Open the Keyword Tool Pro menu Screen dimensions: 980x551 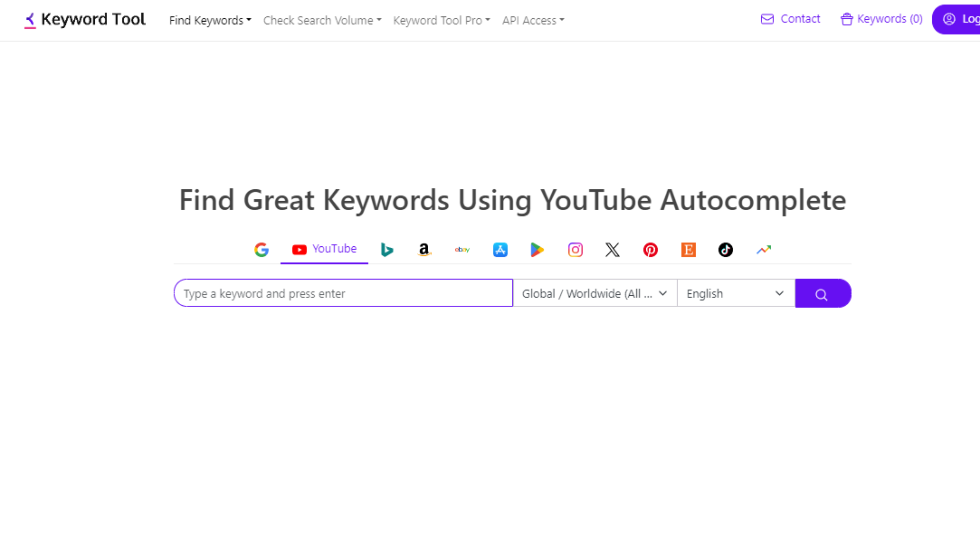441,20
